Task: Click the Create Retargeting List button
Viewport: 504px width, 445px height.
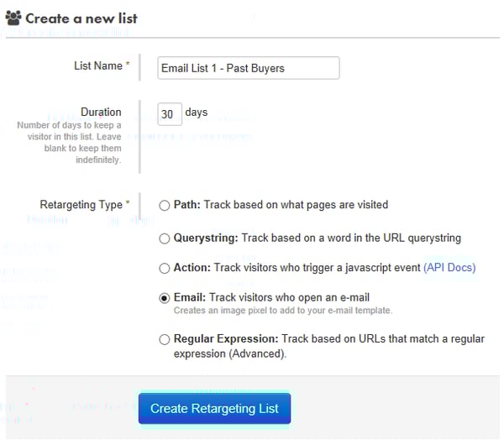Action: [x=214, y=408]
